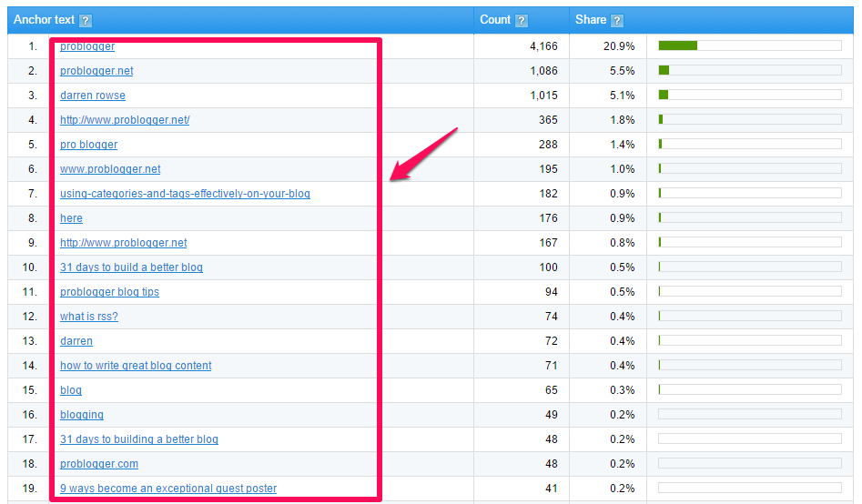
Task: Open 'using-categories-and-tags-effectively-on-your-blog' link
Action: coord(185,194)
